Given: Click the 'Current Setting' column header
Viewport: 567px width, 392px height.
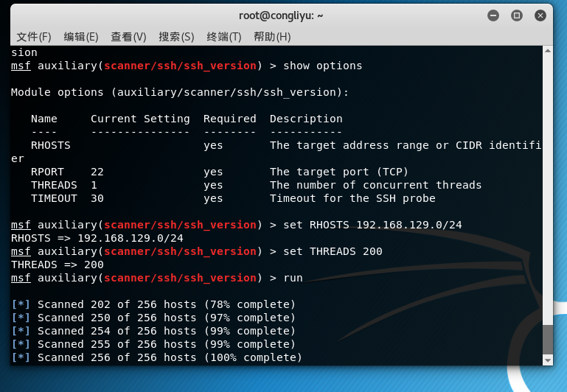Looking at the screenshot, I should click(x=140, y=119).
